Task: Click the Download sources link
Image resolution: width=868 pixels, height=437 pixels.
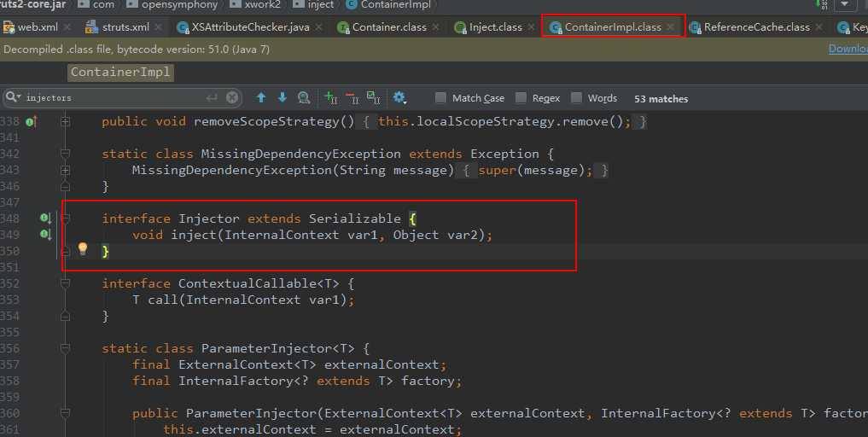Action: [x=848, y=49]
